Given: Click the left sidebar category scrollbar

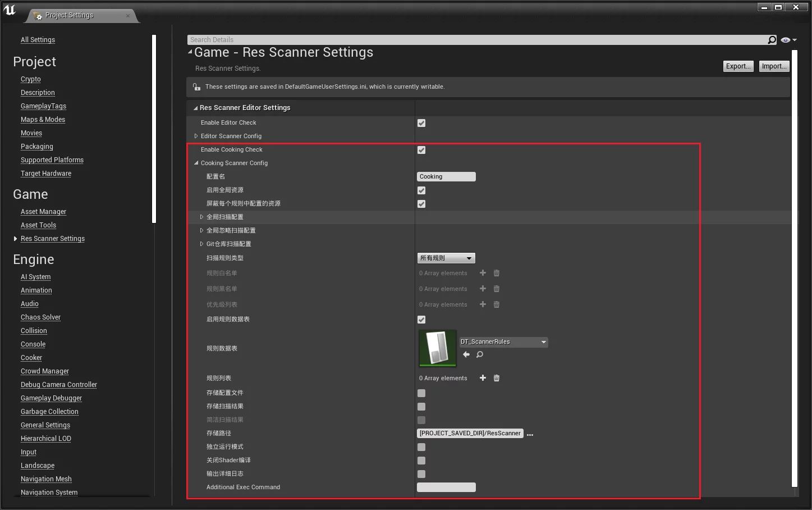Looking at the screenshot, I should tap(154, 129).
